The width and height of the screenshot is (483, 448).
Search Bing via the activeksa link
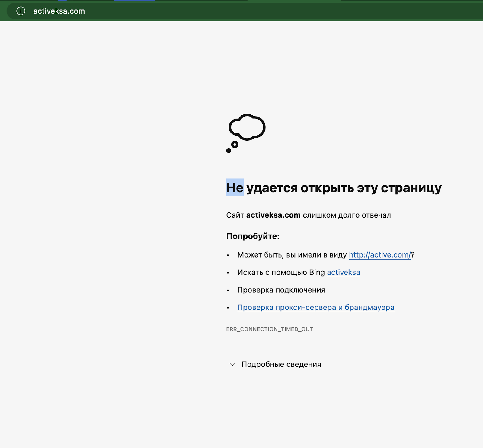[x=344, y=272]
